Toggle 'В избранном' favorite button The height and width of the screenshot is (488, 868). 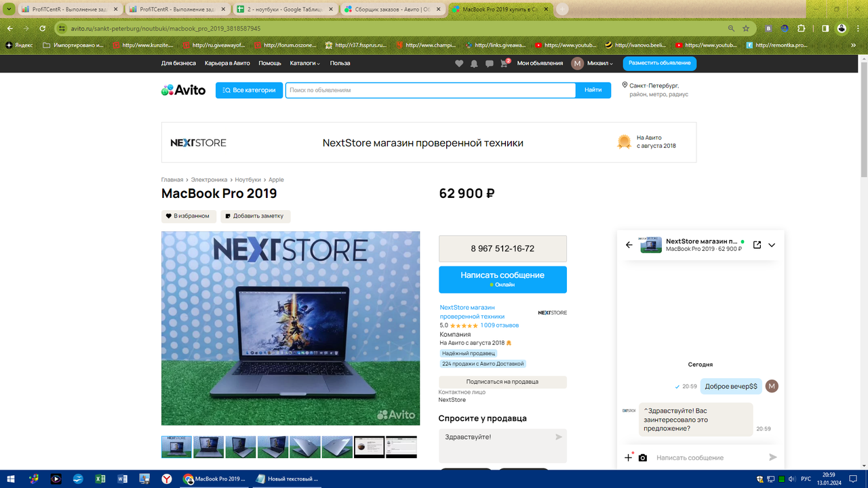(189, 216)
